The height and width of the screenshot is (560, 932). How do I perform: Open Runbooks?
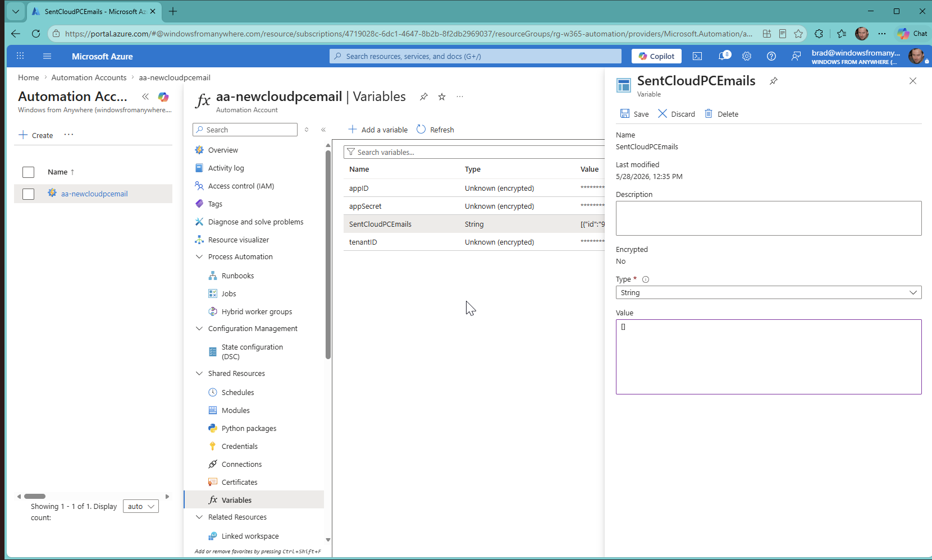pos(237,276)
